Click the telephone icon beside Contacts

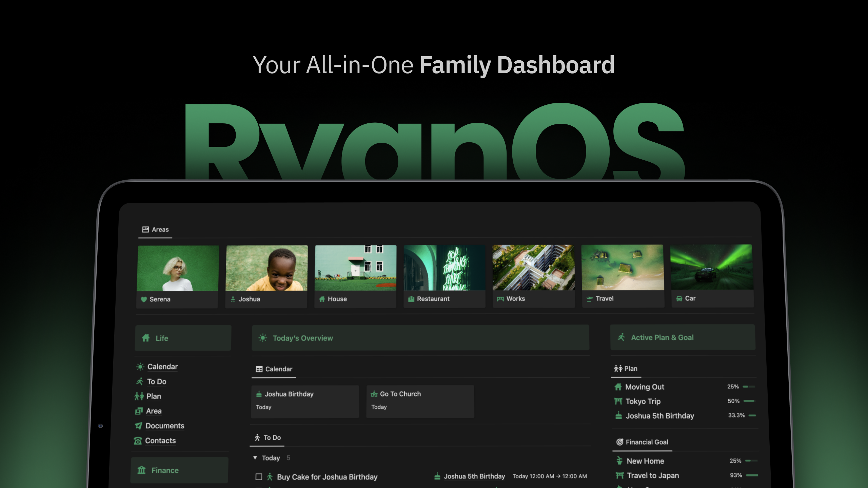(138, 441)
